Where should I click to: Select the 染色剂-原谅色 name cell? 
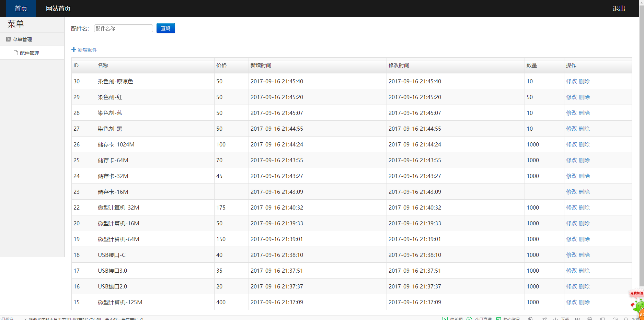[x=155, y=81]
